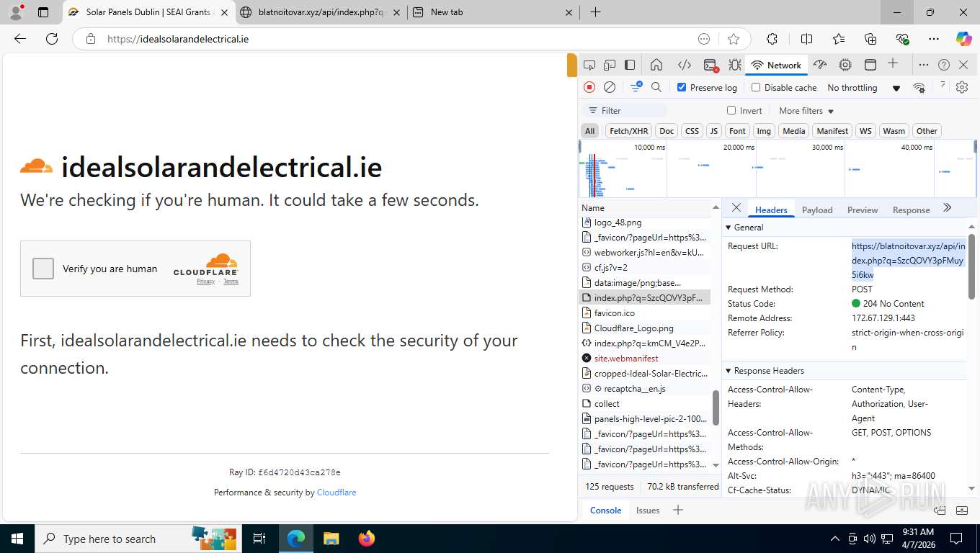Show hidden system tray icons
The height and width of the screenshot is (553, 980).
pos(835,539)
